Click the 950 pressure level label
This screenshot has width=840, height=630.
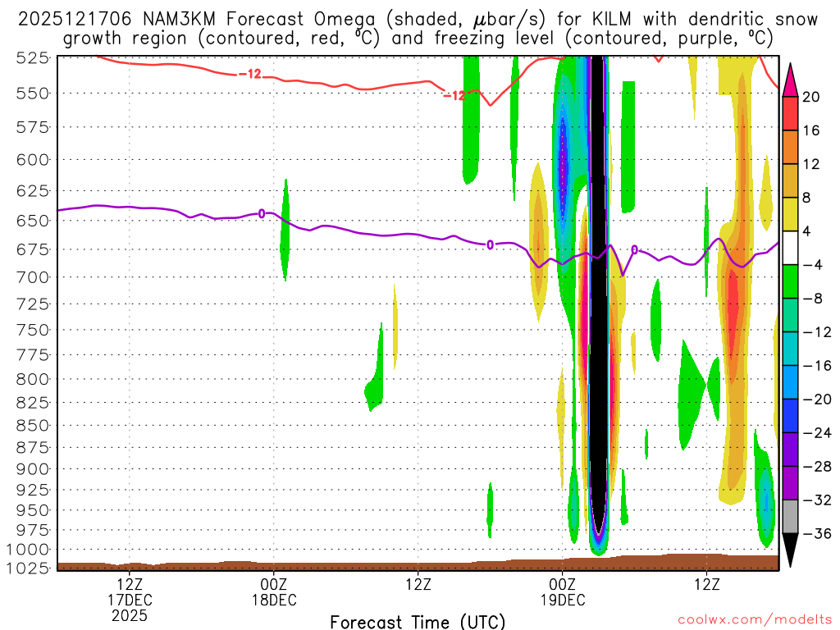pyautogui.click(x=33, y=510)
